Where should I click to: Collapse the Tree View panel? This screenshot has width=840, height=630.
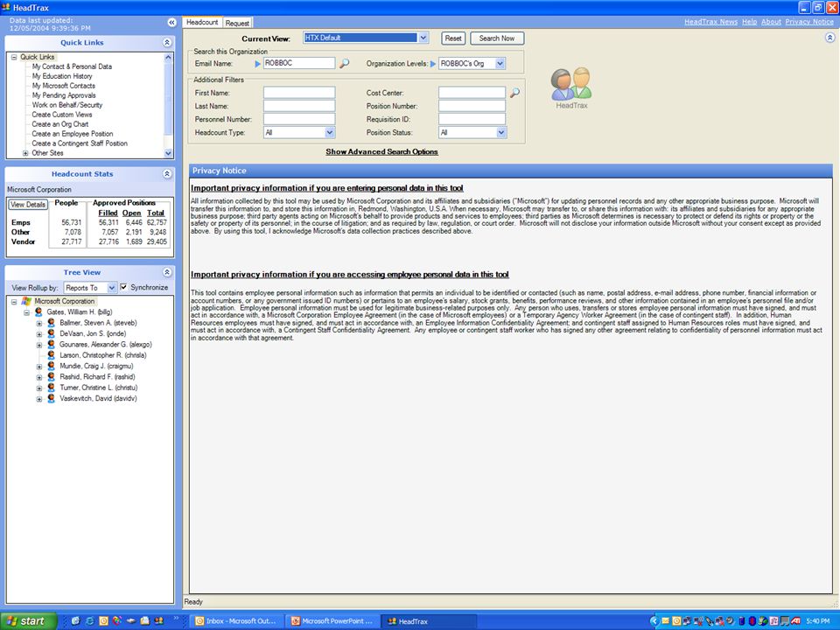pyautogui.click(x=167, y=272)
